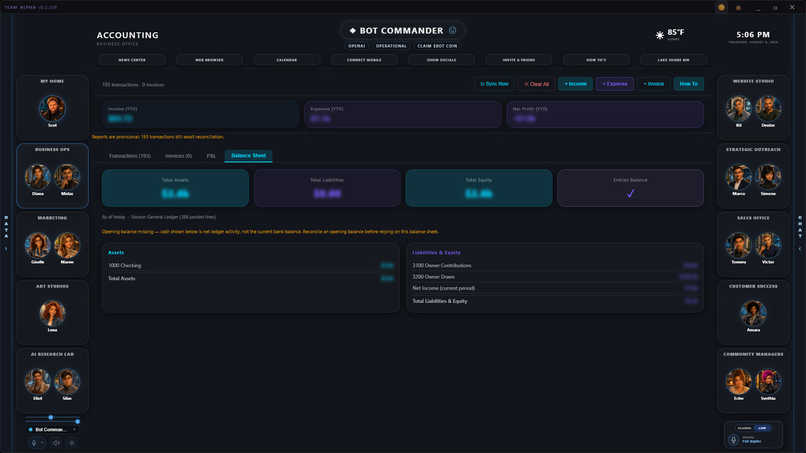Image resolution: width=806 pixels, height=453 pixels.
Task: Click the OpenAI pill under Bot Commander
Action: [x=357, y=46]
